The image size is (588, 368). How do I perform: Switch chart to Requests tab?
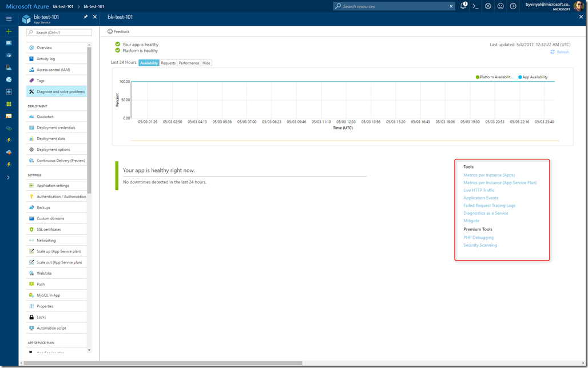[x=168, y=63]
